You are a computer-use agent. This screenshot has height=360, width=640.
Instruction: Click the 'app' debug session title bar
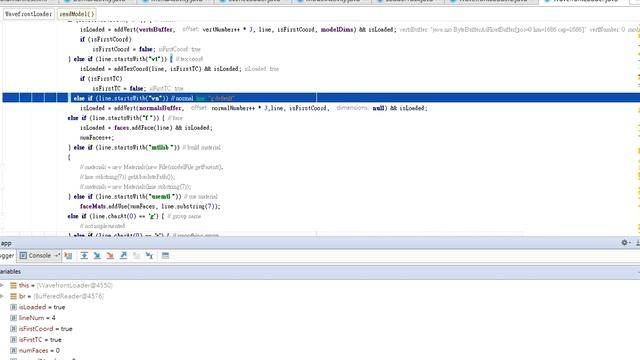pos(320,243)
